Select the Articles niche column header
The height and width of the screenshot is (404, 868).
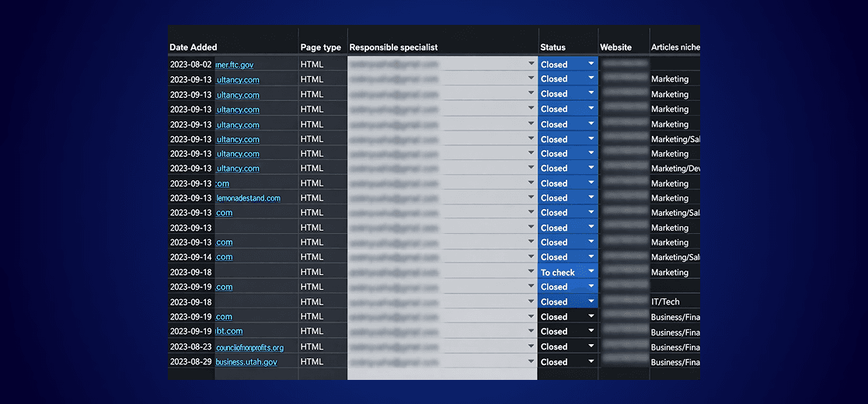(675, 47)
